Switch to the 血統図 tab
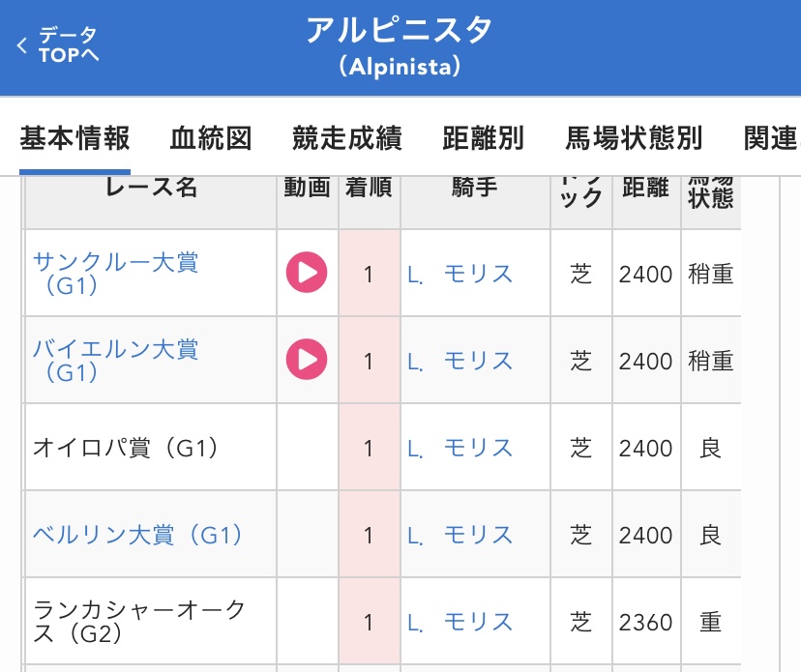 click(x=211, y=138)
